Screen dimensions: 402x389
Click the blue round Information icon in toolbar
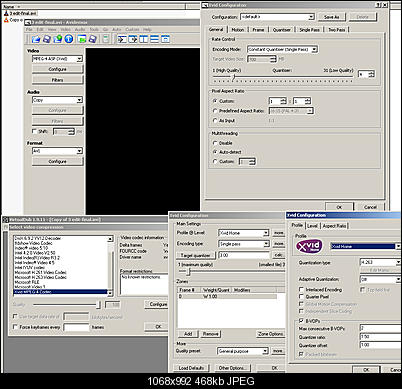pyautogui.click(x=69, y=39)
